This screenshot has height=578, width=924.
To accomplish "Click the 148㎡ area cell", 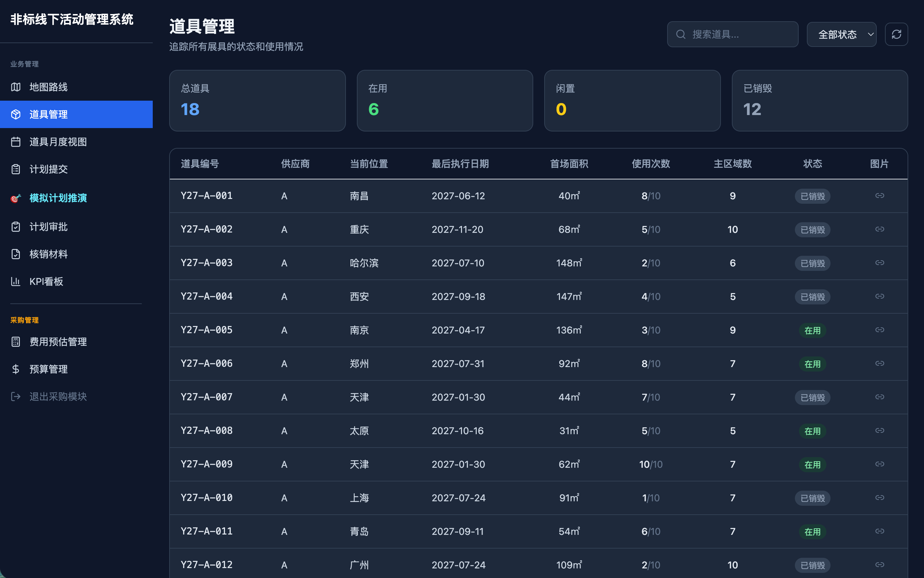I will [569, 263].
